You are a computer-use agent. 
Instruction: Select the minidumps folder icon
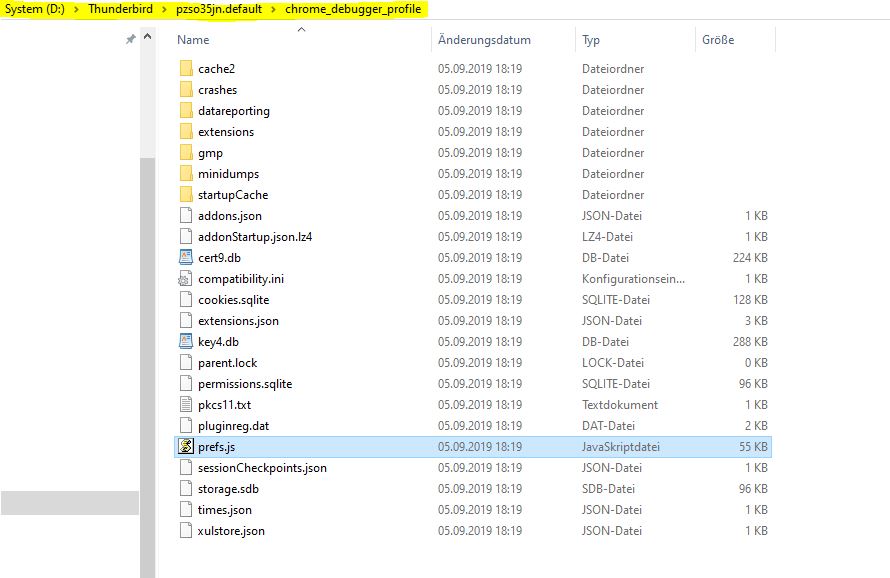click(186, 174)
